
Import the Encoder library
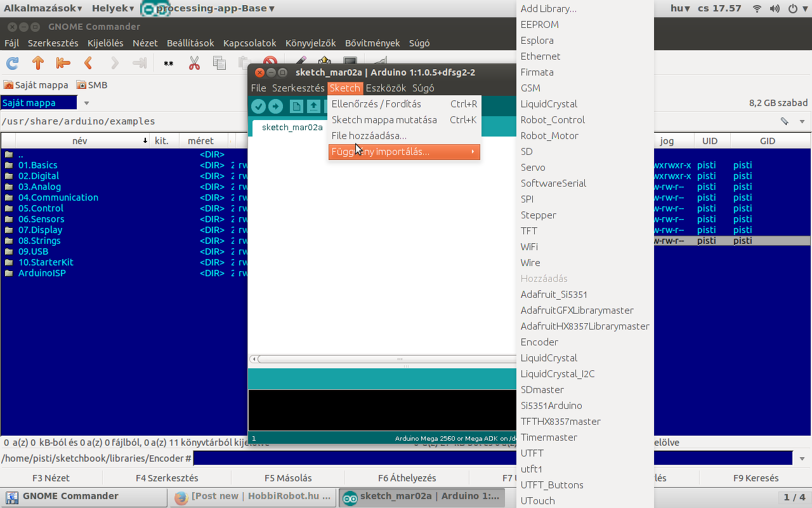[585, 342]
